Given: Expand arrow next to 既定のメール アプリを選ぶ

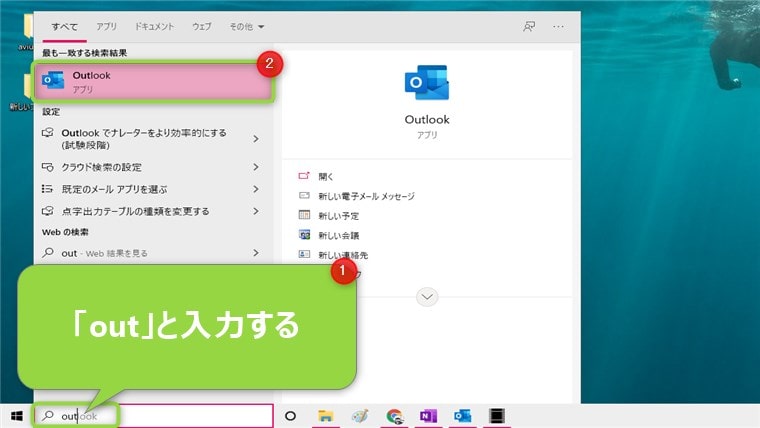Looking at the screenshot, I should [256, 189].
